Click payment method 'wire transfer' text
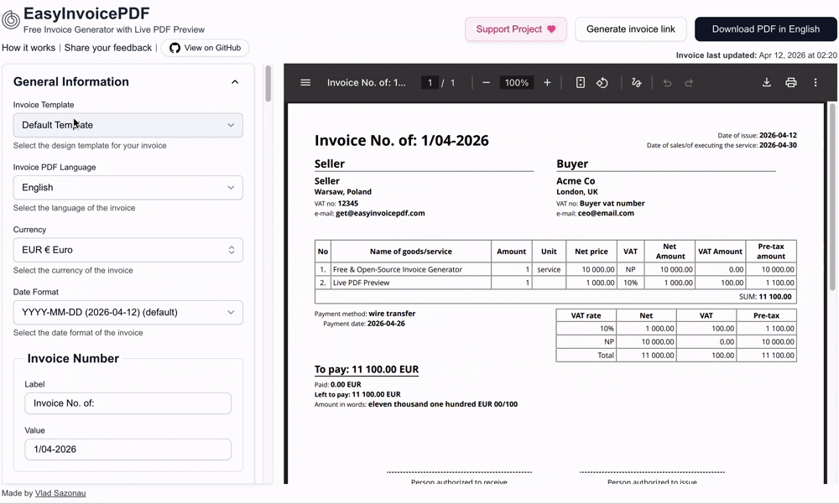 point(392,314)
